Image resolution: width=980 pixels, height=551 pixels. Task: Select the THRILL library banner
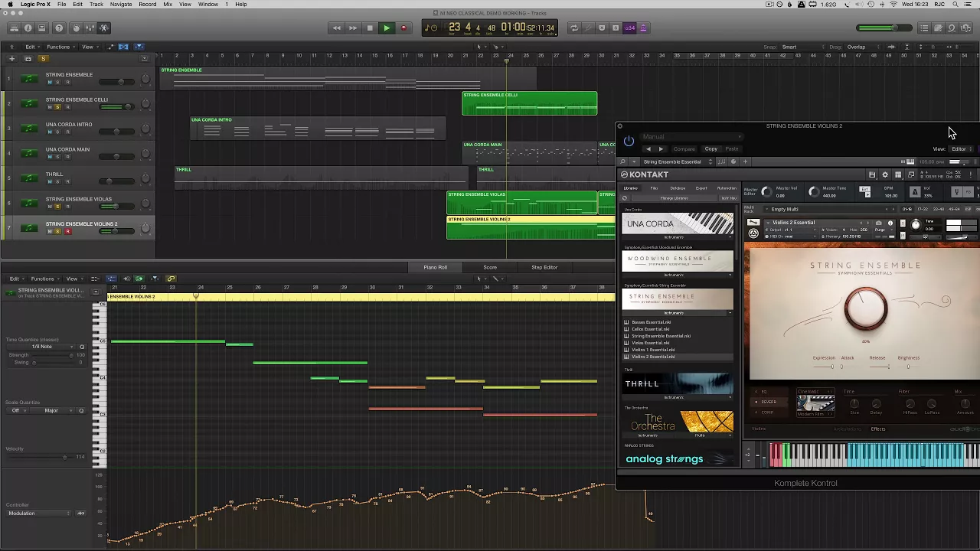point(678,383)
